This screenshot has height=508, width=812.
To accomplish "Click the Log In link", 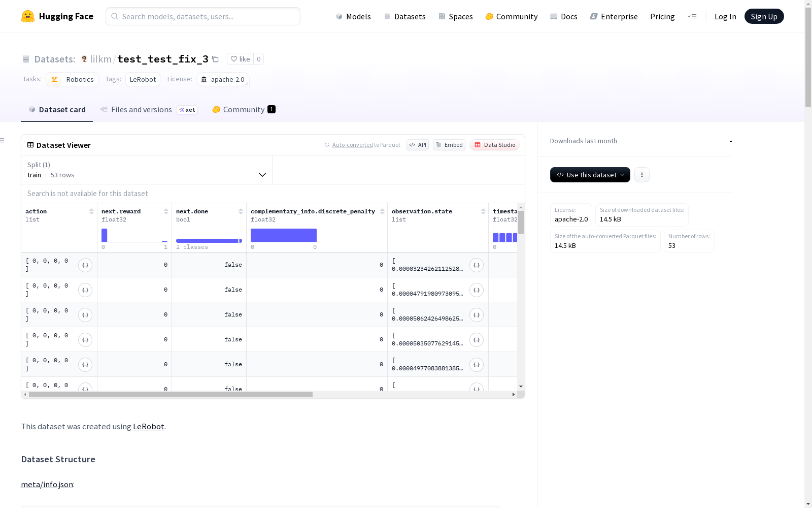I will coord(725,16).
